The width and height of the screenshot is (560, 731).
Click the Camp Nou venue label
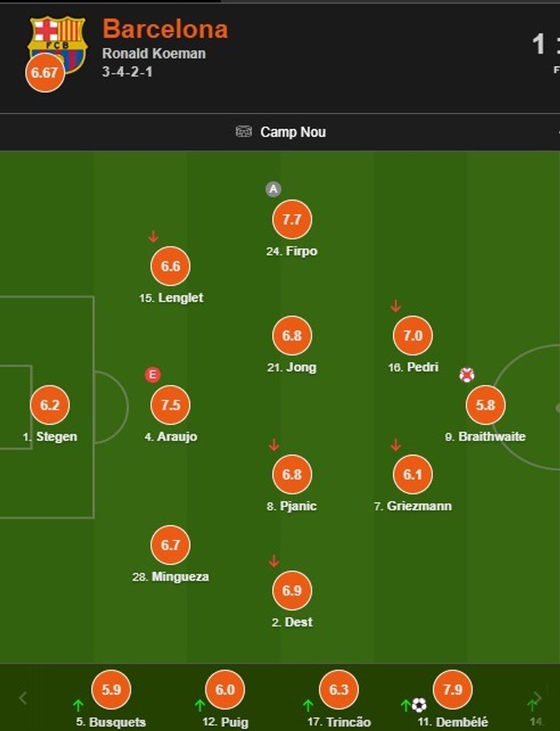pos(293,132)
